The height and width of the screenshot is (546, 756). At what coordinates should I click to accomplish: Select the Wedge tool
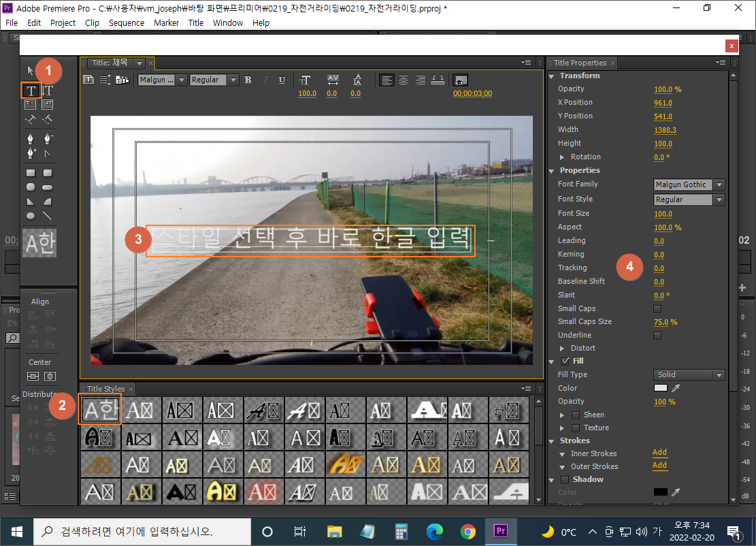[31, 202]
